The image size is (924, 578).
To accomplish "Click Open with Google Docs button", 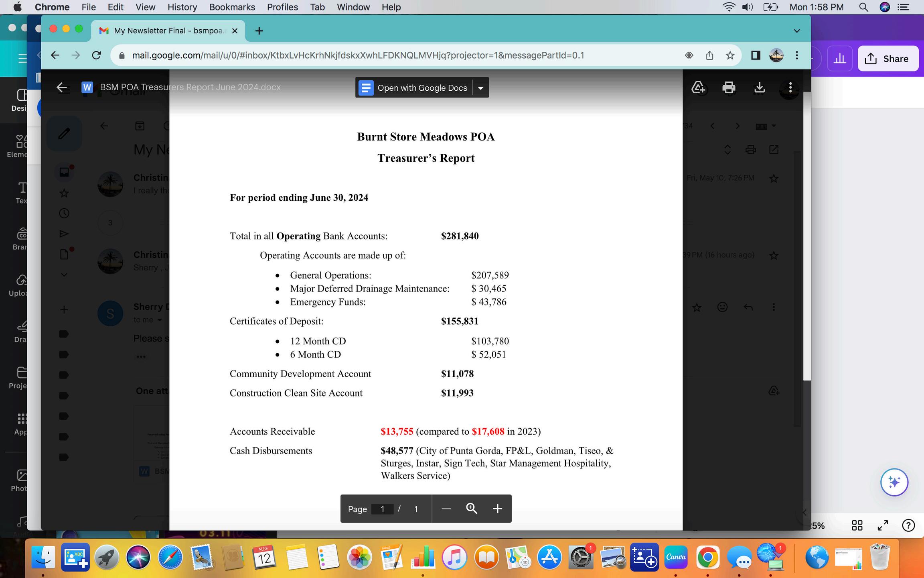I will tap(415, 88).
